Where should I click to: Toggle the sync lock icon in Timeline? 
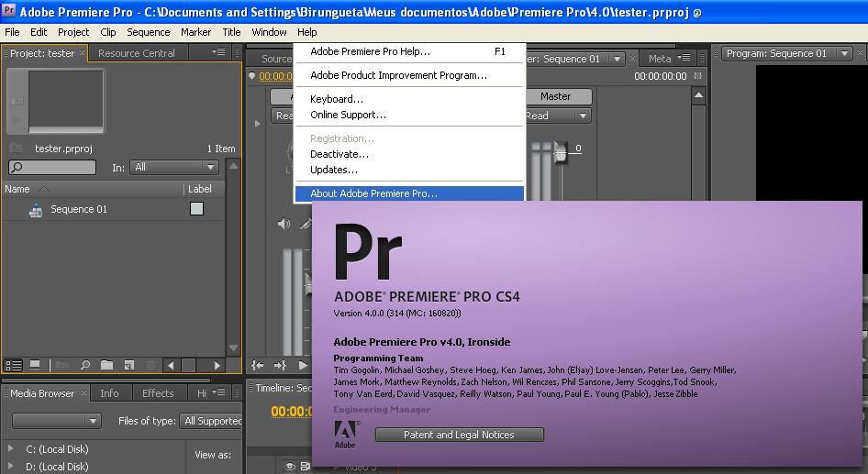(x=305, y=468)
